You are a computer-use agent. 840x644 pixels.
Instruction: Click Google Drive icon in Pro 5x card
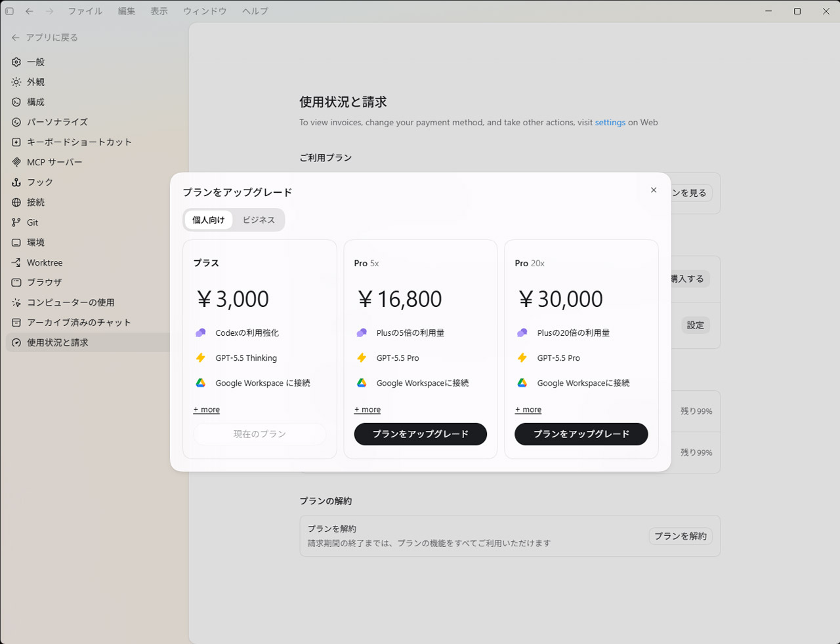(362, 383)
